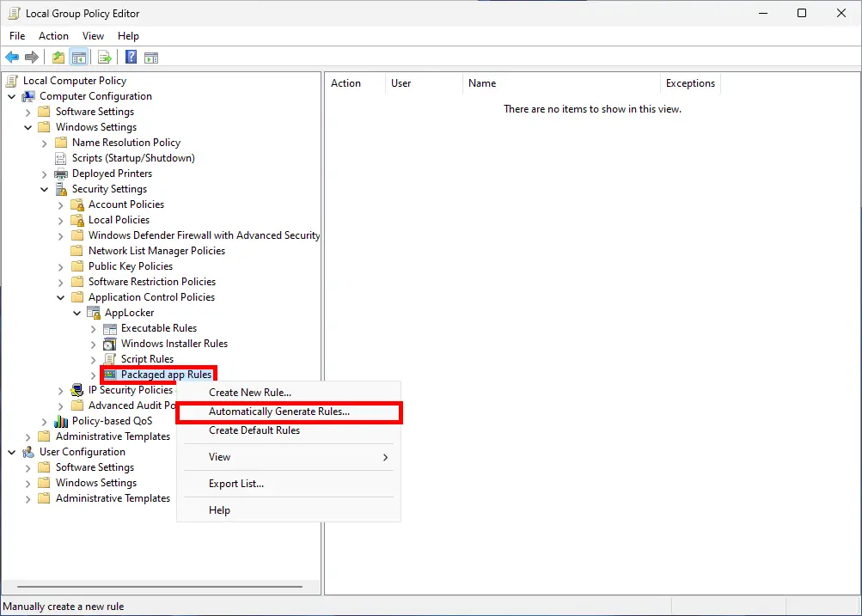Open the View submenu in the context menu
Screen dimensions: 862x616
pyautogui.click(x=218, y=457)
